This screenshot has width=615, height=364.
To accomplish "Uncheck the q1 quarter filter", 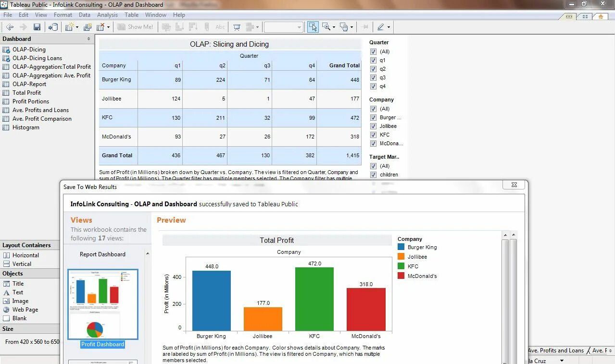I will [373, 60].
